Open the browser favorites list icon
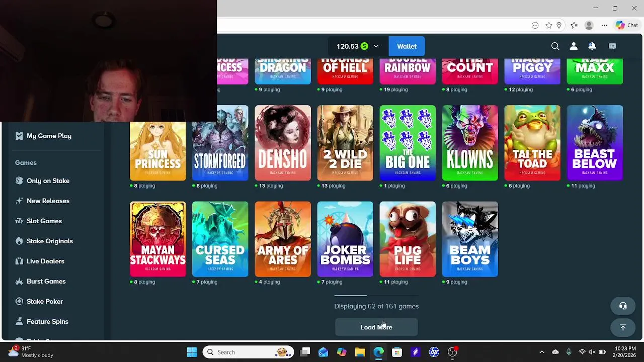 574,25
